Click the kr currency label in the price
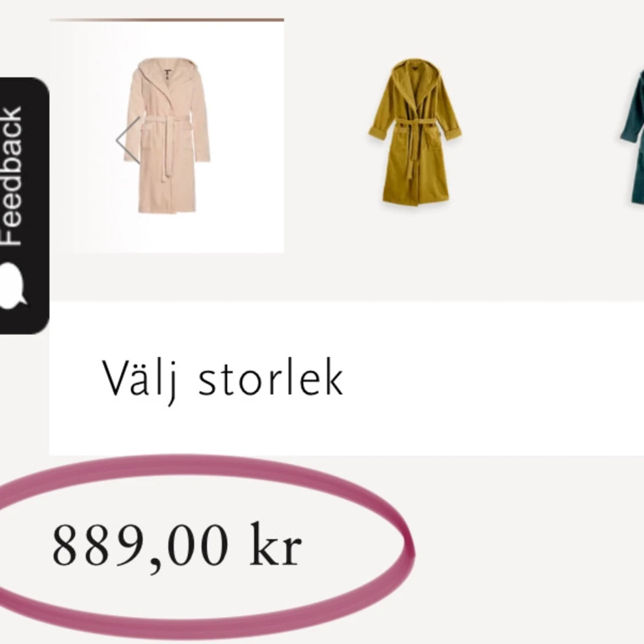The height and width of the screenshot is (644, 644). (276, 546)
